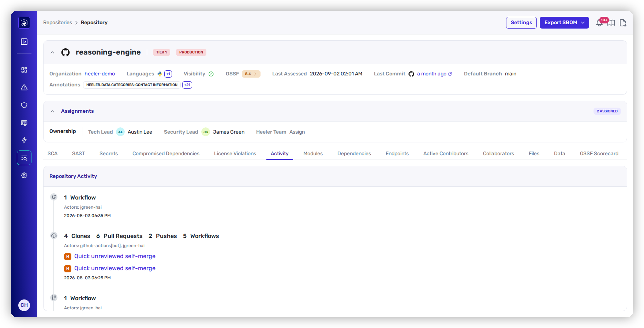Click the Repository breadcrumb label
This screenshot has width=644, height=328.
tap(94, 23)
